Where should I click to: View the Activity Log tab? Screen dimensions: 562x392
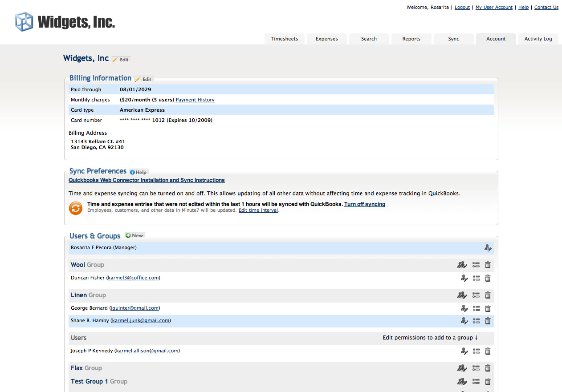tap(538, 39)
